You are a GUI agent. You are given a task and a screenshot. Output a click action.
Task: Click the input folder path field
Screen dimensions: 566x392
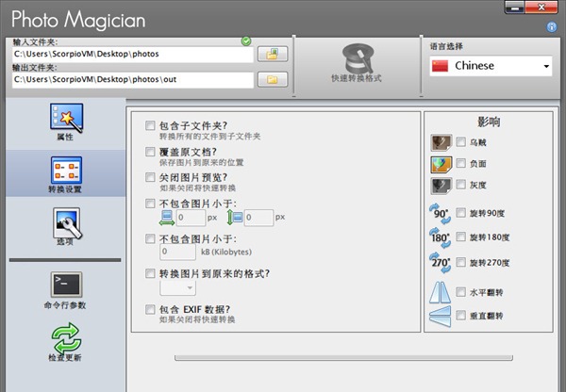tap(133, 54)
